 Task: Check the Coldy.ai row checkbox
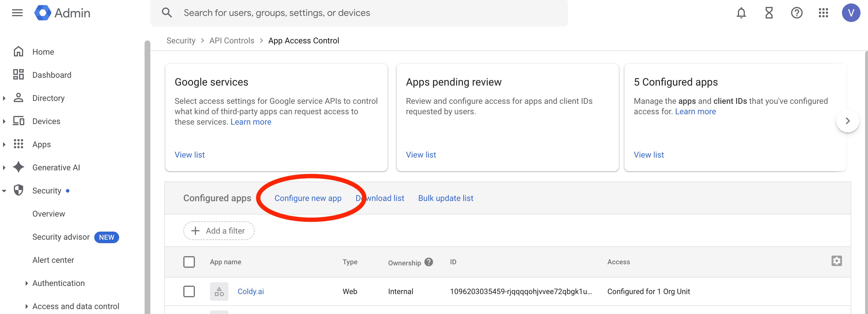tap(189, 291)
